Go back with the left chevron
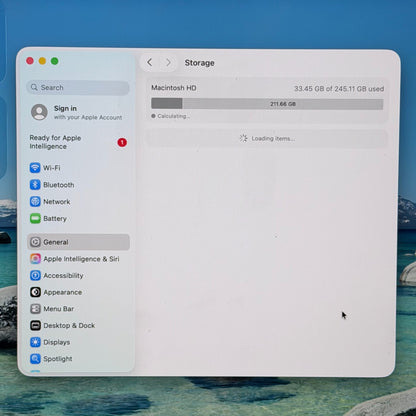Screen dimensions: 416x416 (x=150, y=62)
